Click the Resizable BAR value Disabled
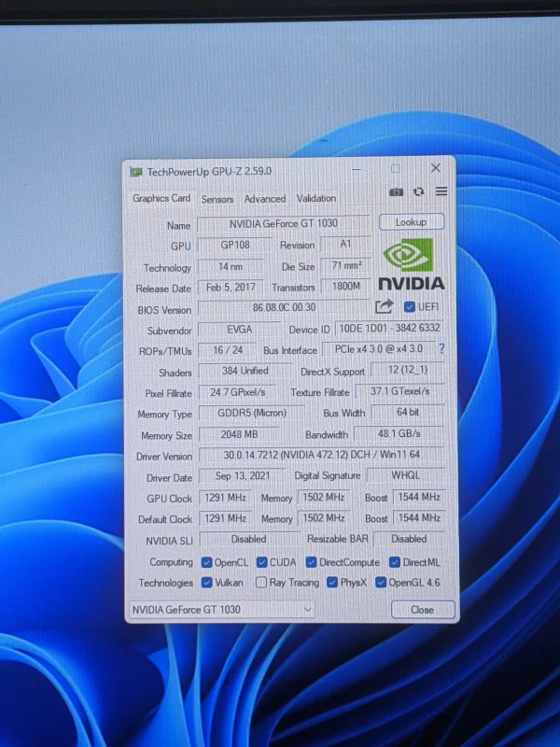The height and width of the screenshot is (747, 560). click(x=409, y=539)
